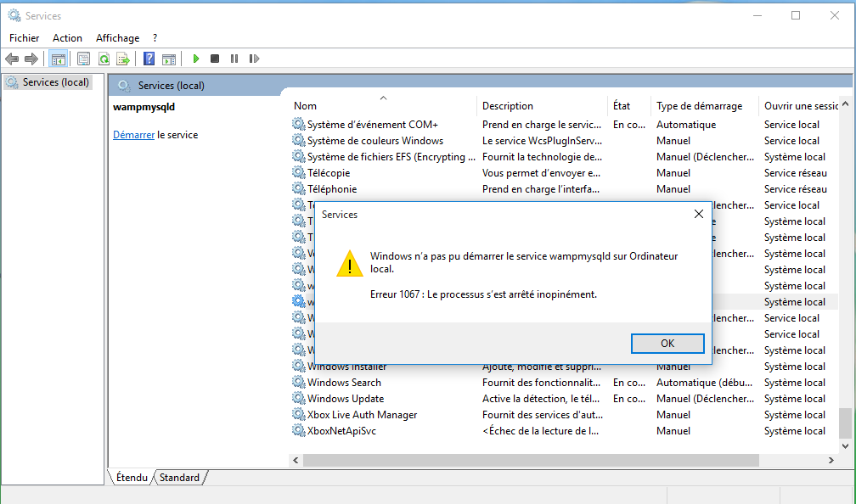Click OK in the error dialog

pyautogui.click(x=667, y=344)
